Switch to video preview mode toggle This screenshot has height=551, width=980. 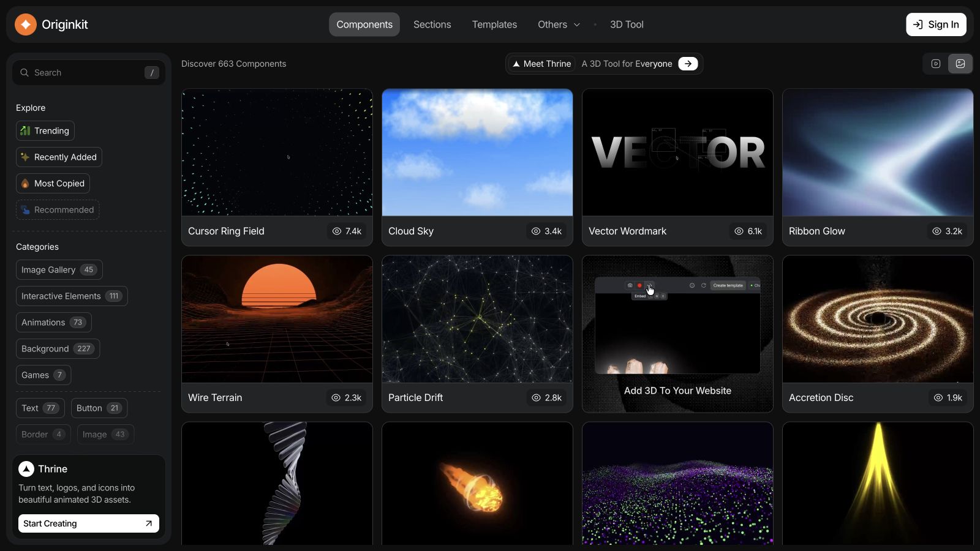[x=936, y=64]
